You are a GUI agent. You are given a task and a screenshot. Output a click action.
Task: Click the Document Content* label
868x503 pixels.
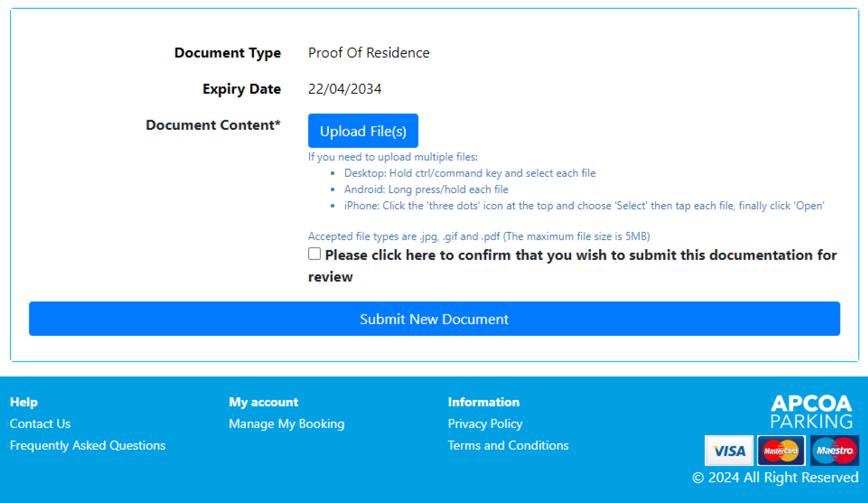213,125
